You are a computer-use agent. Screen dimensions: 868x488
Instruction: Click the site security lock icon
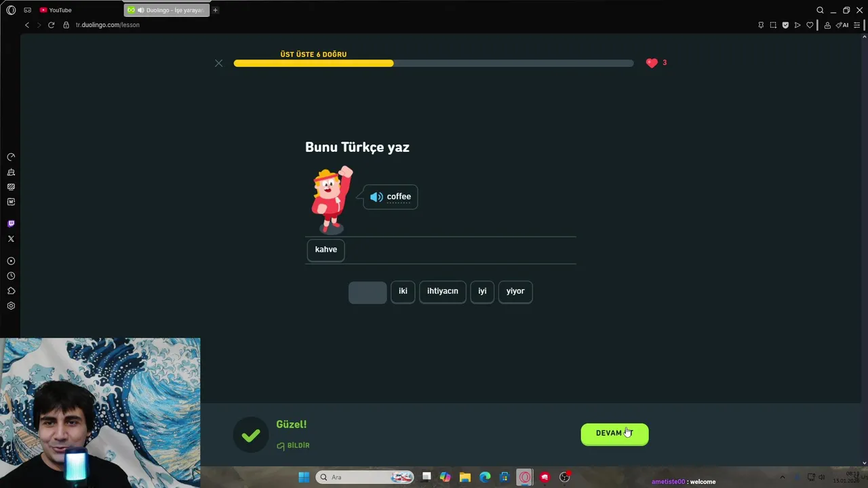coord(66,25)
